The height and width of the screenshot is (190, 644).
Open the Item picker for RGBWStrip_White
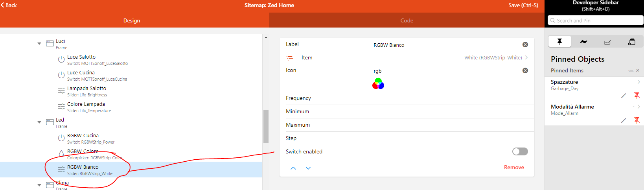(495, 58)
